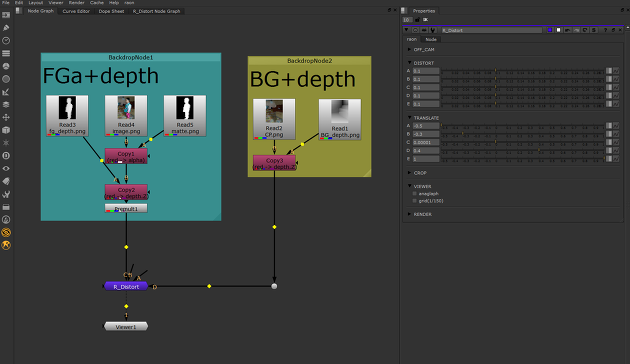Collapse the R_Distort properties panel arrow
Image resolution: width=630 pixels, height=364 pixels.
(406, 30)
